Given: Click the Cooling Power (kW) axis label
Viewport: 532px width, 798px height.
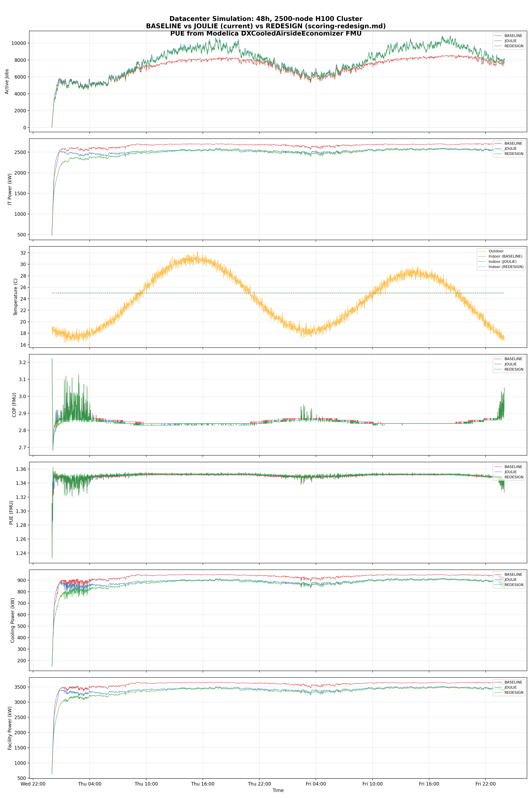Looking at the screenshot, I should pyautogui.click(x=13, y=620).
